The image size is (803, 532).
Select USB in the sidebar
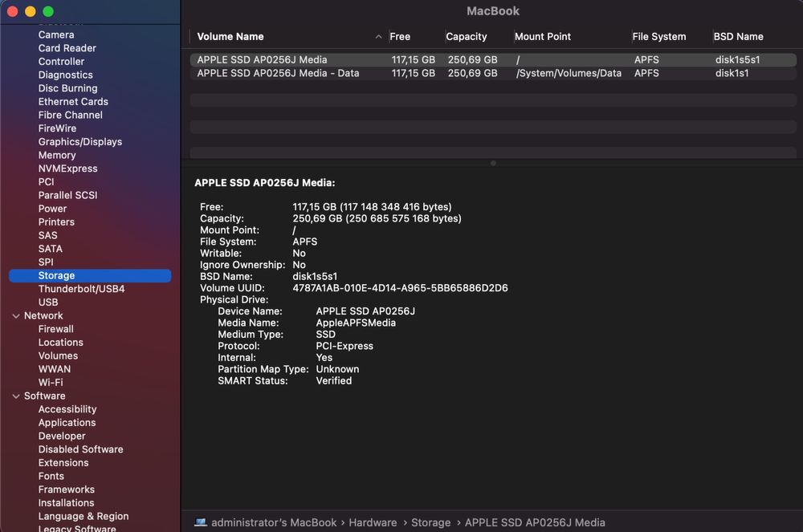48,302
